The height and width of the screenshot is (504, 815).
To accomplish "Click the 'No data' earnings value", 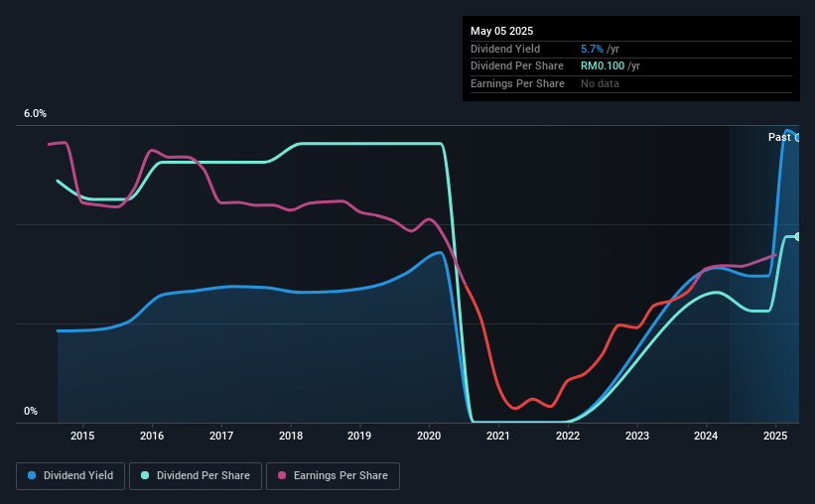I will tap(600, 83).
